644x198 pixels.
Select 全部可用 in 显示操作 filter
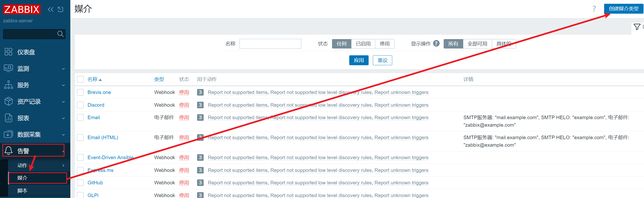point(477,44)
